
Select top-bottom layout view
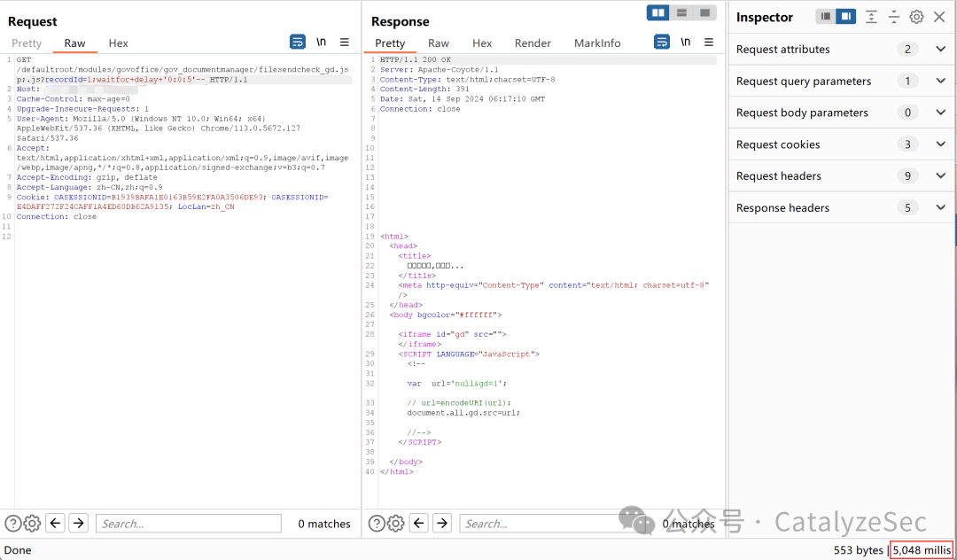pos(681,12)
